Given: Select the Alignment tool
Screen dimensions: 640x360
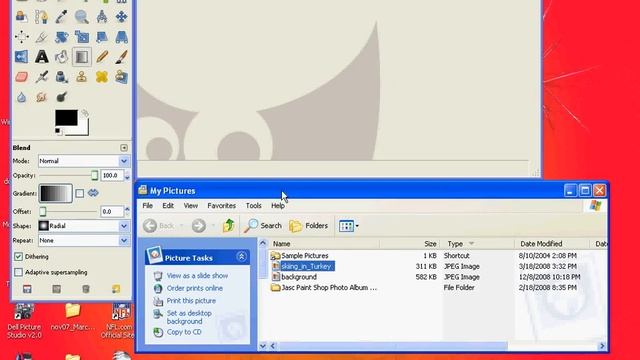Looking at the screenshot, I should coord(22,37).
